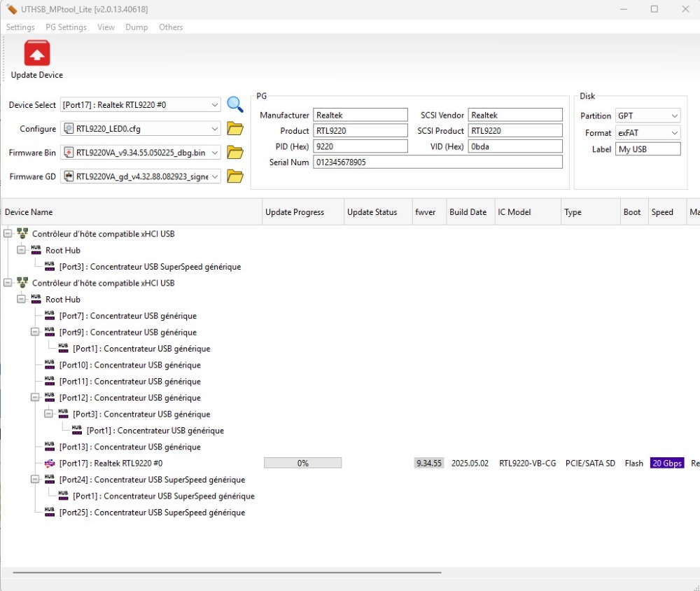Screen dimensions: 700x591
Task: Select the Port17 Realtek RTL9220 device icon
Action: [50, 464]
